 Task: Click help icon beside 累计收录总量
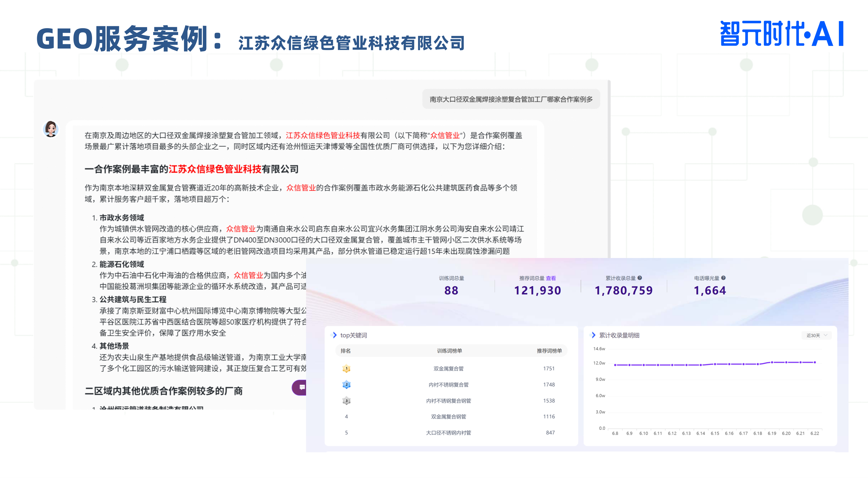639,278
